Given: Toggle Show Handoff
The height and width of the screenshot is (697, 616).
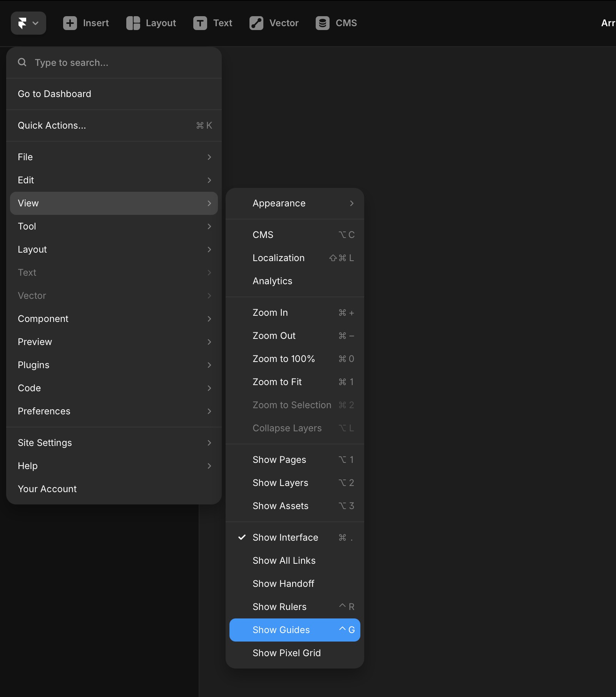Looking at the screenshot, I should [295, 584].
